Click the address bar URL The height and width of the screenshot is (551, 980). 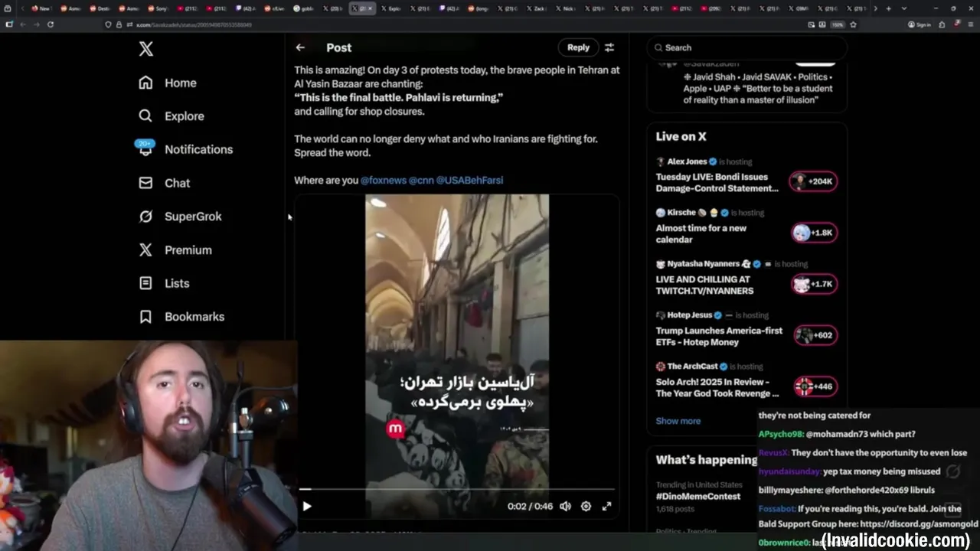click(194, 24)
